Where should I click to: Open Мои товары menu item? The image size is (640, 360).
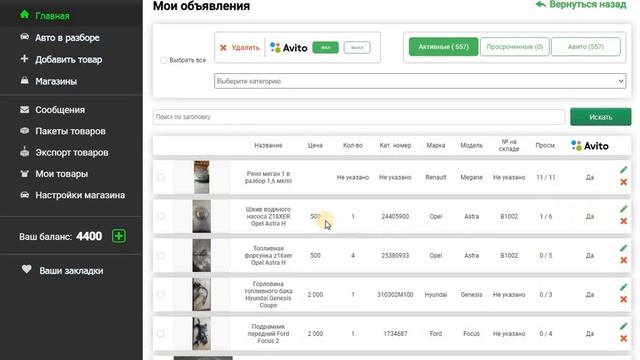(x=62, y=174)
